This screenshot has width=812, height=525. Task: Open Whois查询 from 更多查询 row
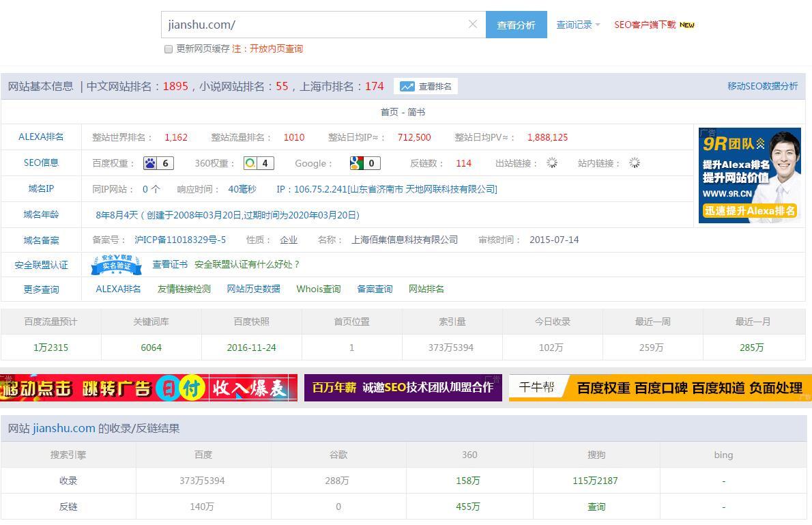(318, 289)
